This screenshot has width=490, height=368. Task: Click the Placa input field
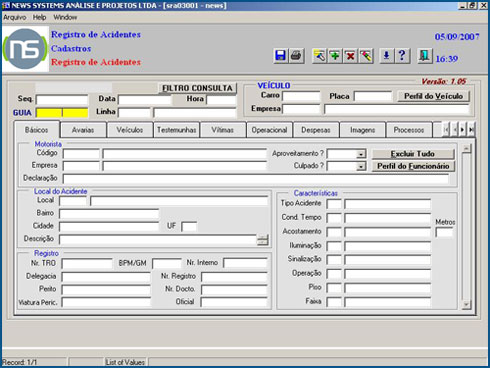(373, 96)
